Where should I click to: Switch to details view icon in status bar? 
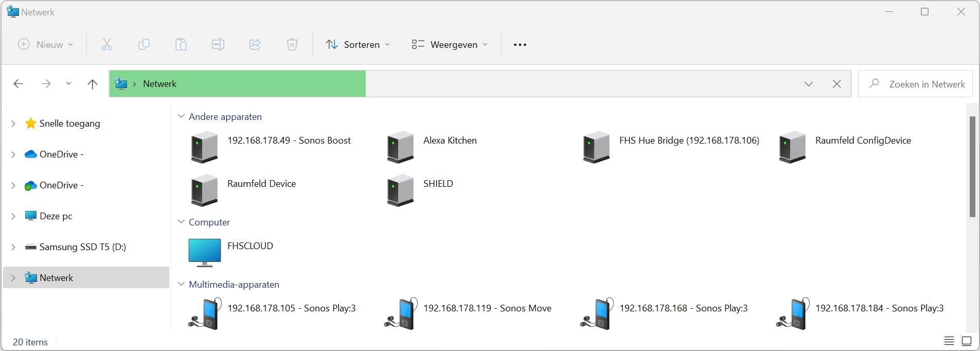coord(949,341)
